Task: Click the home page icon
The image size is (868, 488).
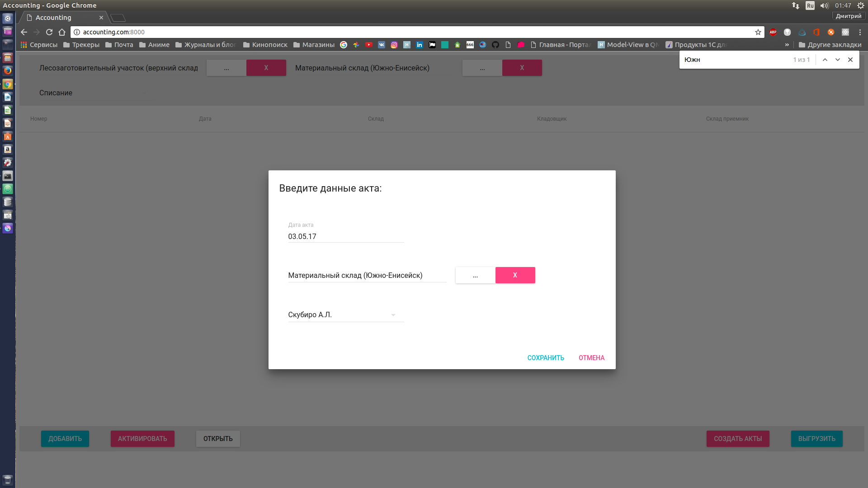Action: (62, 32)
